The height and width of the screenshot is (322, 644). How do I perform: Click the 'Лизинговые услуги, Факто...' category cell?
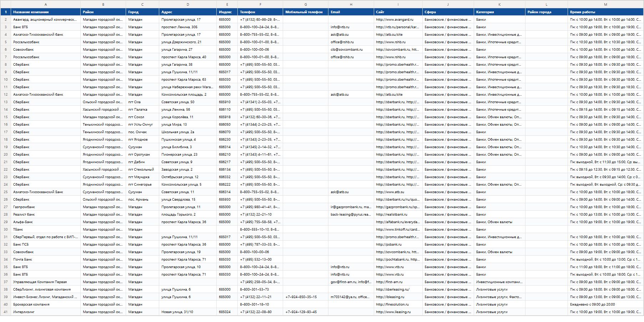499,297
